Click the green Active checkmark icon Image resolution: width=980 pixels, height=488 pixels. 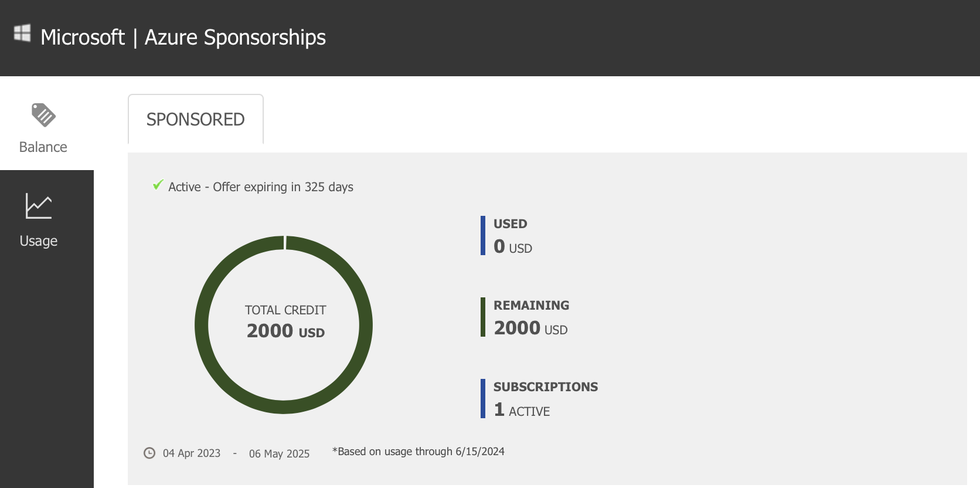click(x=158, y=185)
